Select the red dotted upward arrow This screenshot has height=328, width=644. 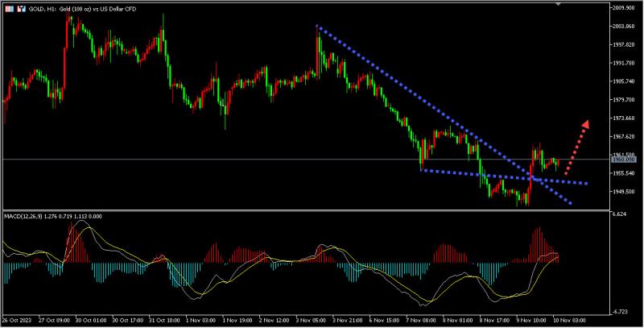(x=577, y=147)
